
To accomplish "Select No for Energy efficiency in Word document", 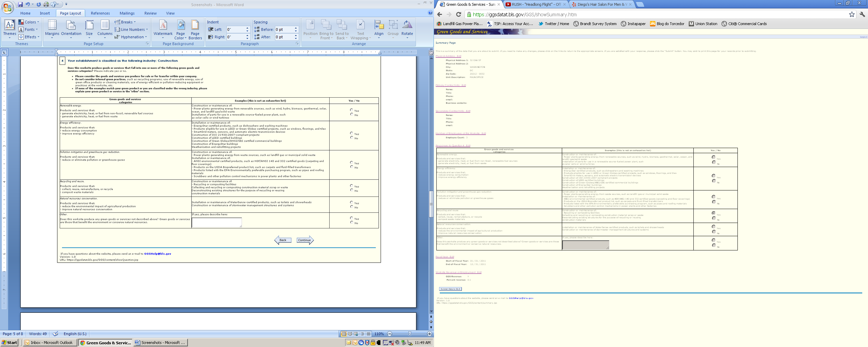I will (351, 138).
